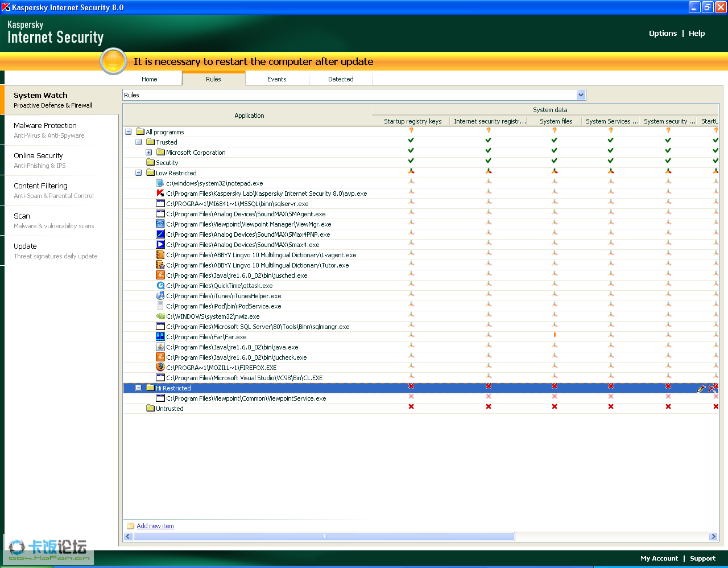Click the horizontal scrollbar thumb
The height and width of the screenshot is (568, 728).
pos(324,537)
